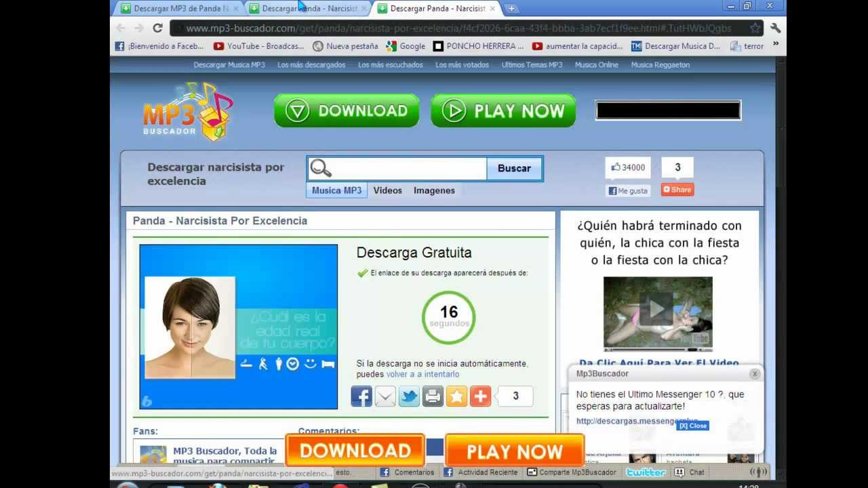Screen dimensions: 868x488
Task: Close the active Descargar Panda - Narcisist tab
Action: [493, 9]
